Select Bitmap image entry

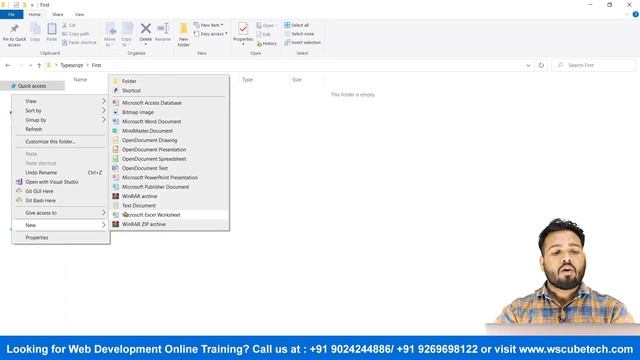(x=169, y=112)
